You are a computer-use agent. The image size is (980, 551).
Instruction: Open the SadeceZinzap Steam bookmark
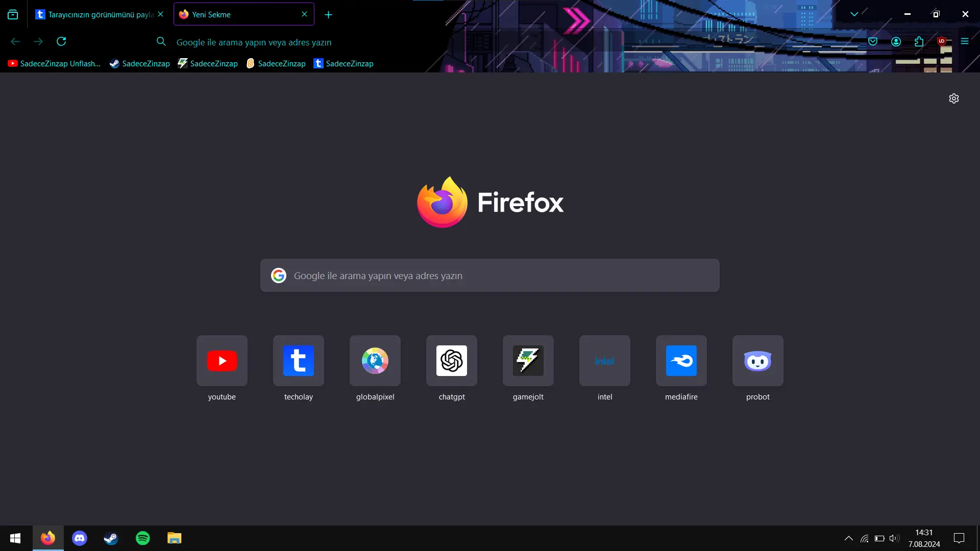pos(140,63)
